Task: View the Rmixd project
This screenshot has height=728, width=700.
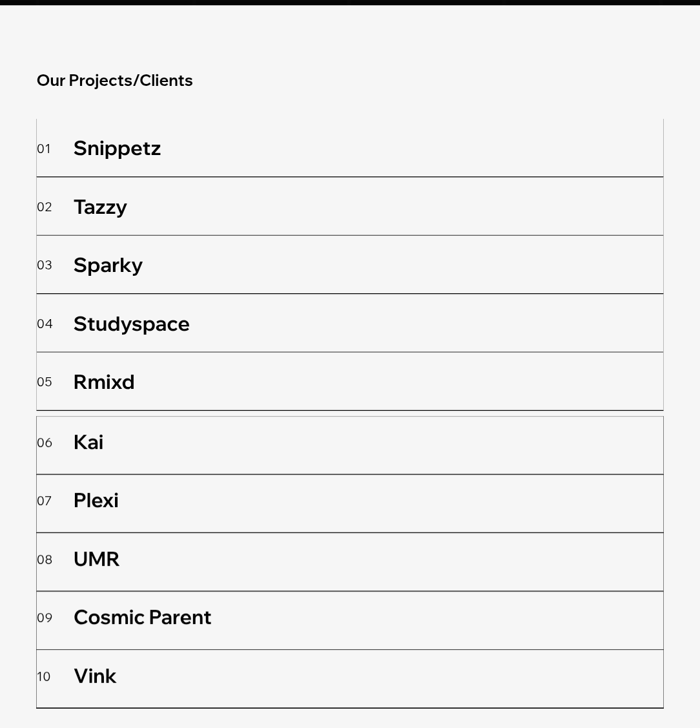Action: tap(104, 382)
